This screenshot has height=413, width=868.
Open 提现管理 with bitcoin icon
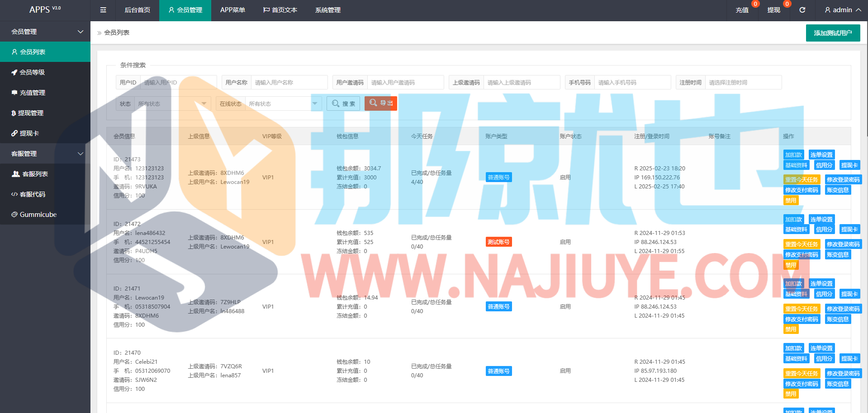click(30, 113)
